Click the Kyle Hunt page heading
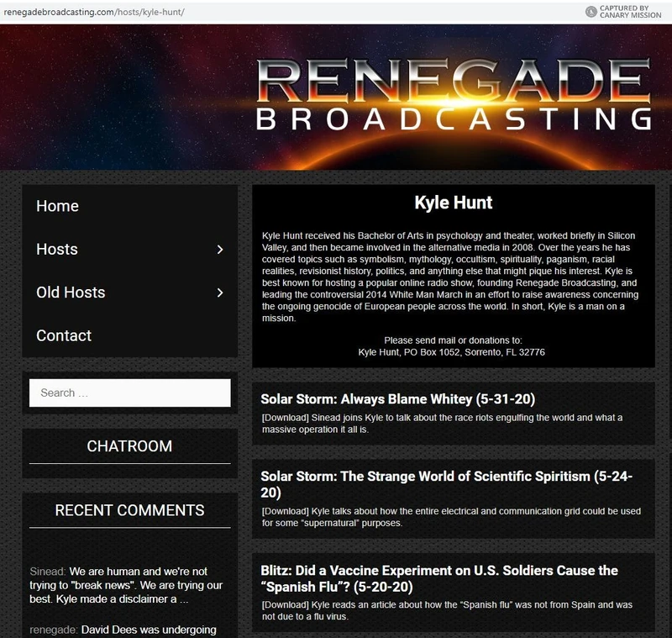 coord(454,202)
